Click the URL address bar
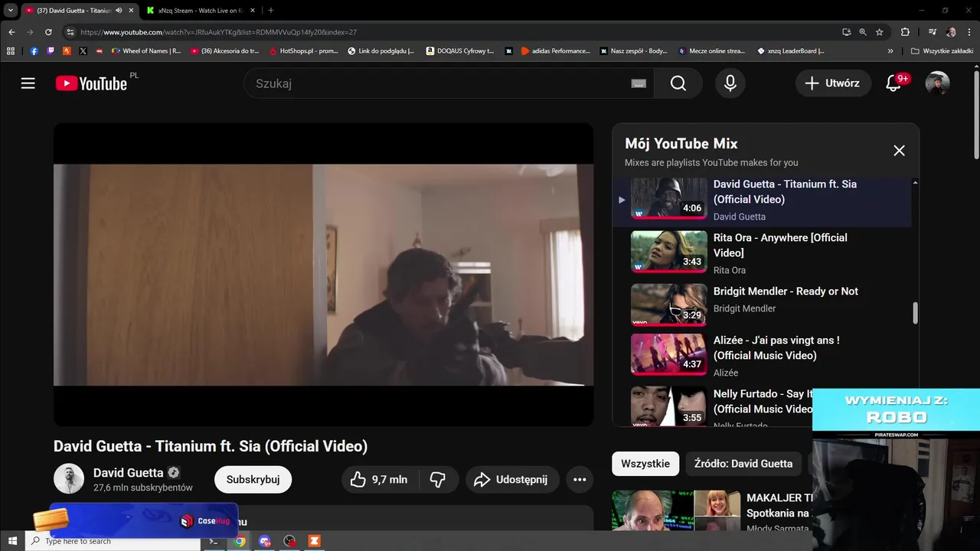The height and width of the screenshot is (551, 980). coord(452,32)
